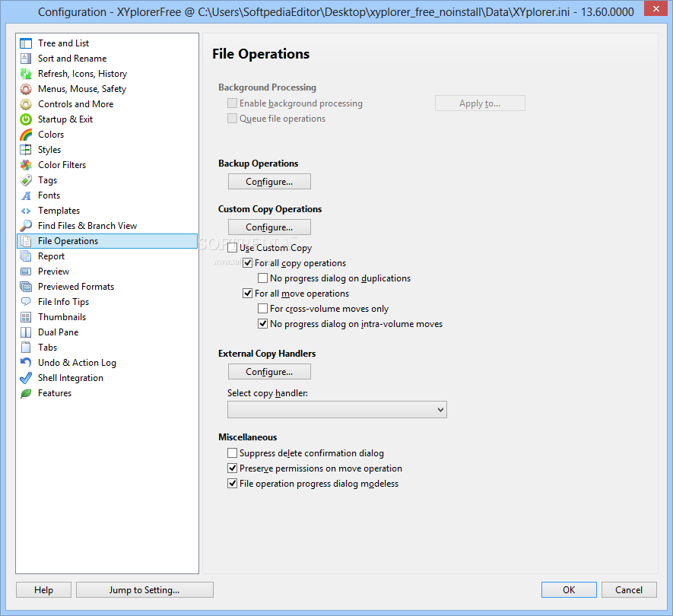673x616 pixels.
Task: Click the Fonts letter A icon
Action: (x=26, y=195)
